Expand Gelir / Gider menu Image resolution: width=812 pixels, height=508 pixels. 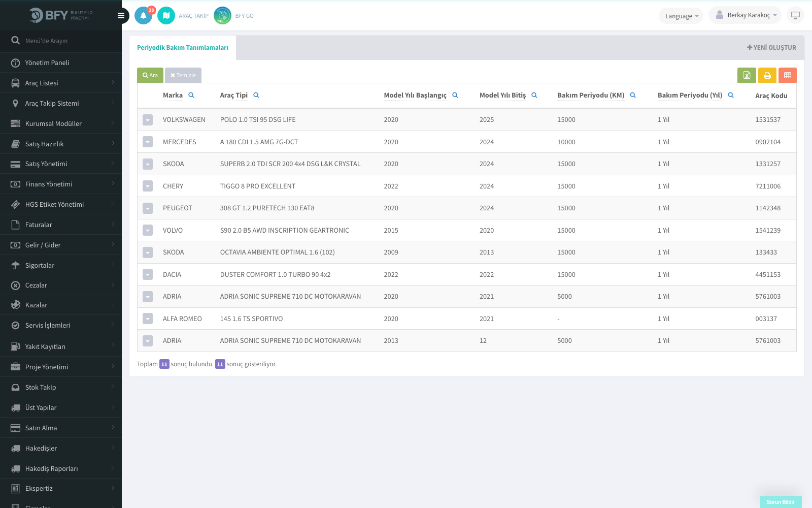coord(61,245)
